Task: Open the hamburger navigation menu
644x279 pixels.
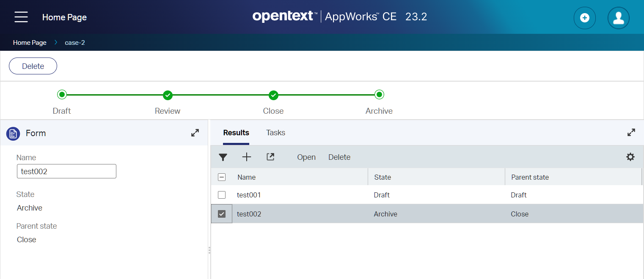Action: (21, 17)
